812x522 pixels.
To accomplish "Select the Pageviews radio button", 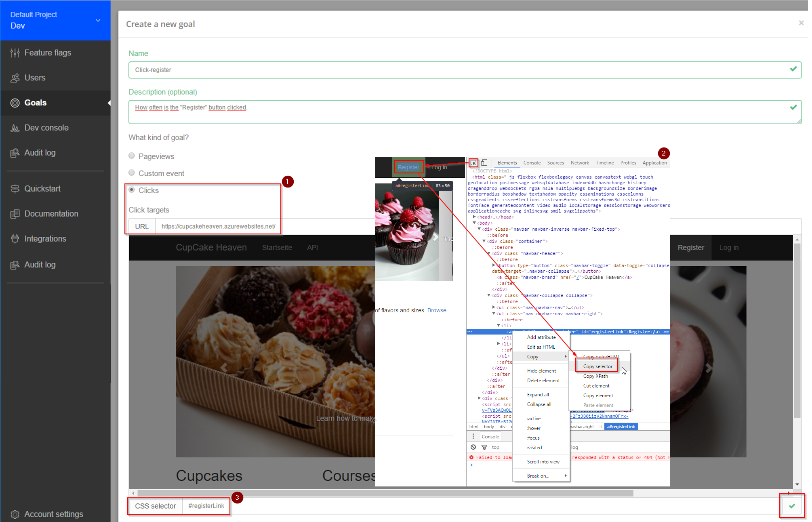I will [x=132, y=156].
